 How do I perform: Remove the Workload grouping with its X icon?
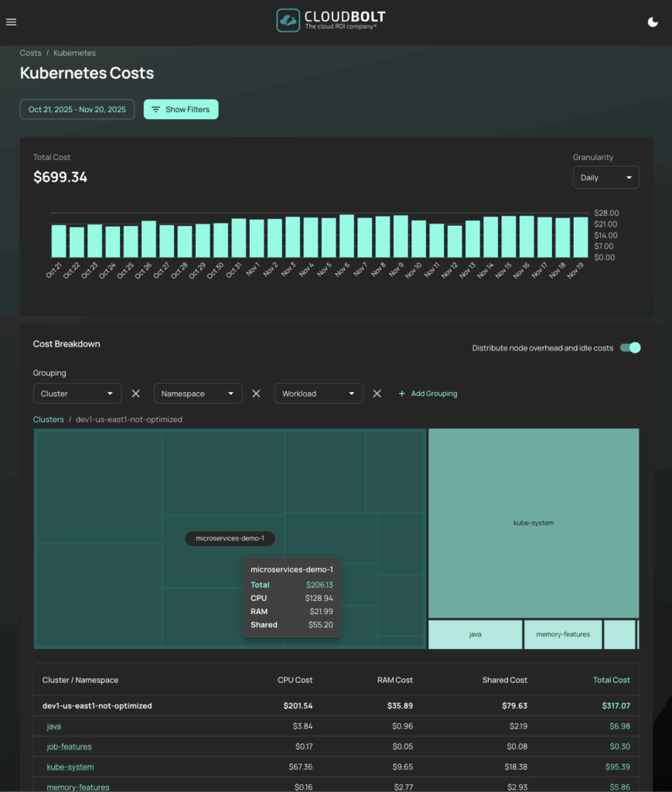pos(377,393)
